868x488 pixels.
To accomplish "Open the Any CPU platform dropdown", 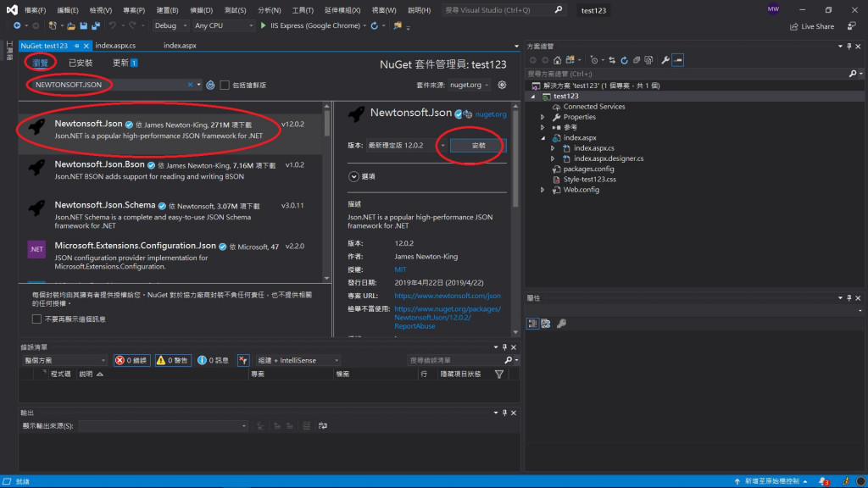I will tap(223, 25).
